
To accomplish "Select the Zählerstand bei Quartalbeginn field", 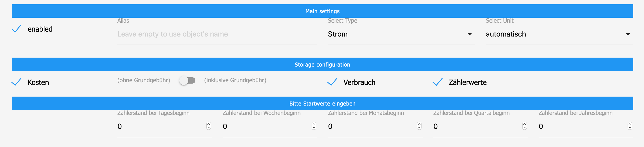I will click(477, 126).
